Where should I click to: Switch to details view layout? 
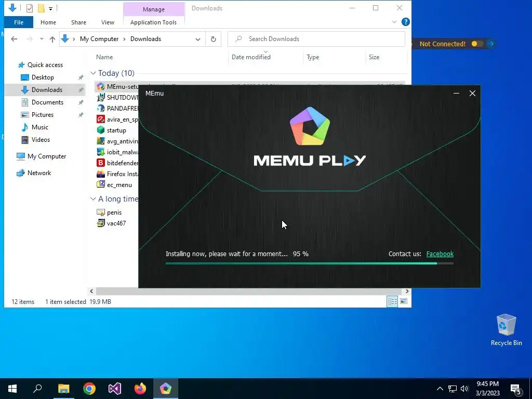pos(393,301)
